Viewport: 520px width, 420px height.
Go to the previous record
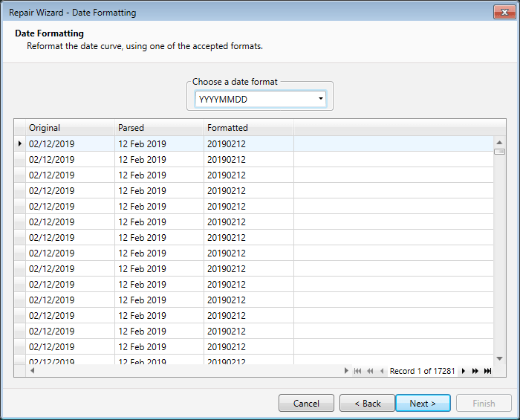click(x=382, y=371)
